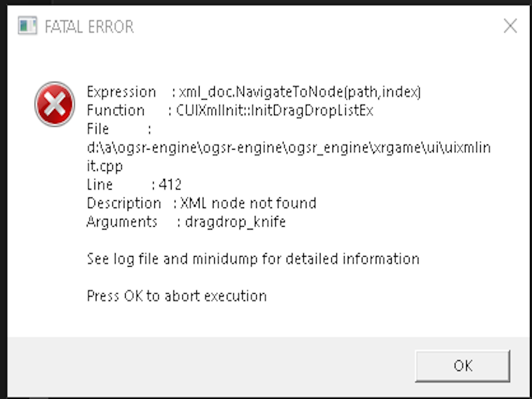Click the FATAL ERROR title text
Screen dimensions: 532x399
[x=88, y=27]
